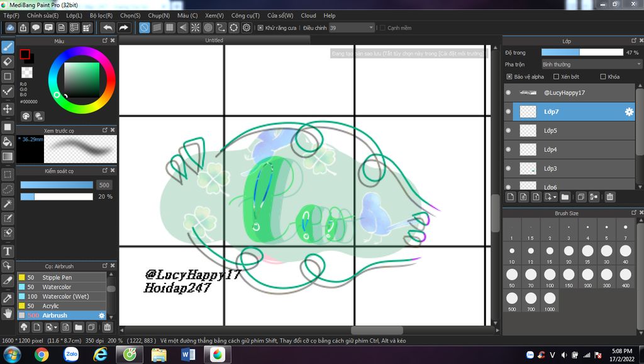
Task: Click the transparent color swatch
Action: click(x=26, y=72)
